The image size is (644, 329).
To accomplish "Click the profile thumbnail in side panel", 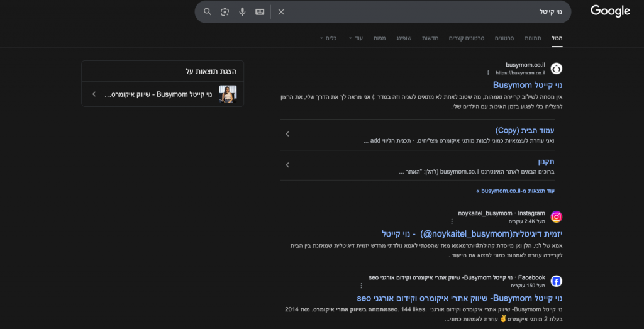I will point(227,94).
